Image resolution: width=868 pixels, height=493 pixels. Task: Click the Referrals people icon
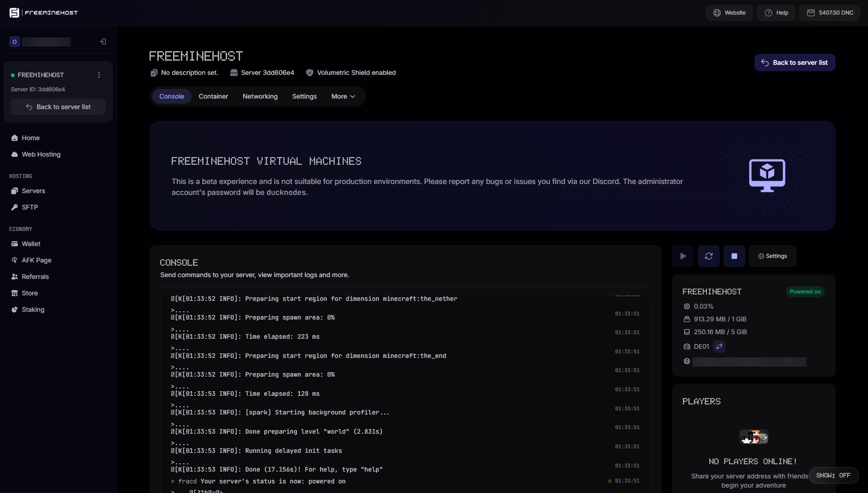pos(15,277)
